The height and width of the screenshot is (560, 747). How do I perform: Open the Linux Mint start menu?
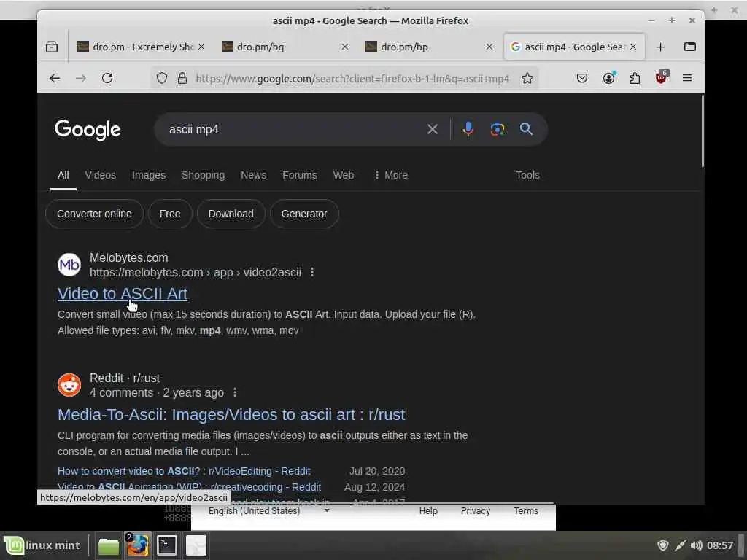[x=42, y=545]
